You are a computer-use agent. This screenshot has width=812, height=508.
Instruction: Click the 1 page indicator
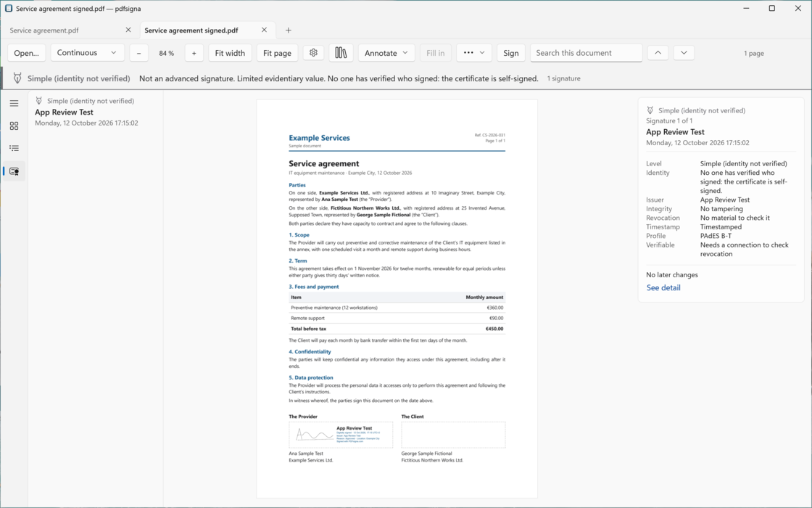[x=753, y=53]
